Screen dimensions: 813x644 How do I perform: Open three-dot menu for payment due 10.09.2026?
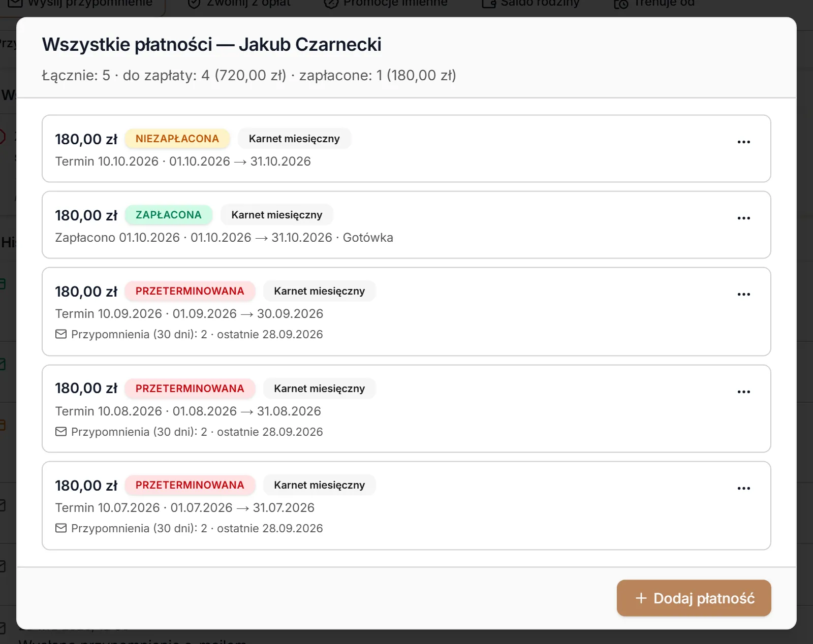pos(743,294)
